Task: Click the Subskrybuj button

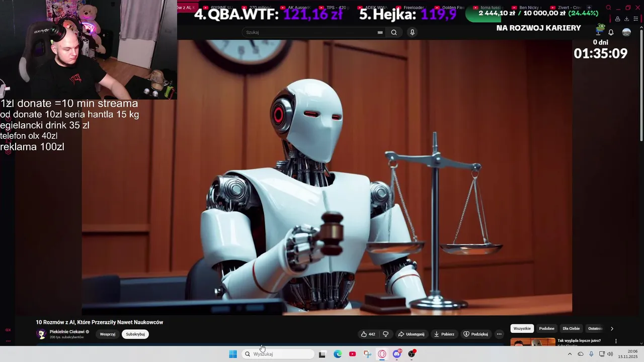Action: 135,334
